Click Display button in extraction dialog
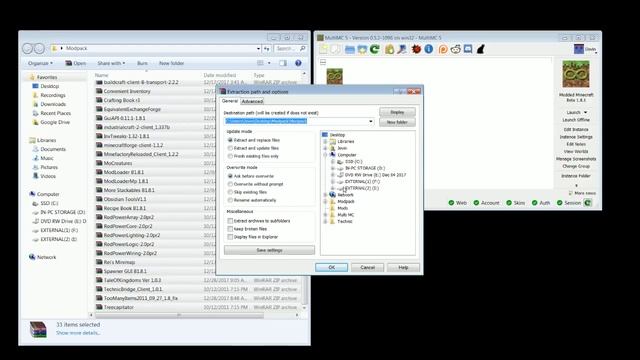Image resolution: width=640 pixels, height=360 pixels. click(x=397, y=112)
